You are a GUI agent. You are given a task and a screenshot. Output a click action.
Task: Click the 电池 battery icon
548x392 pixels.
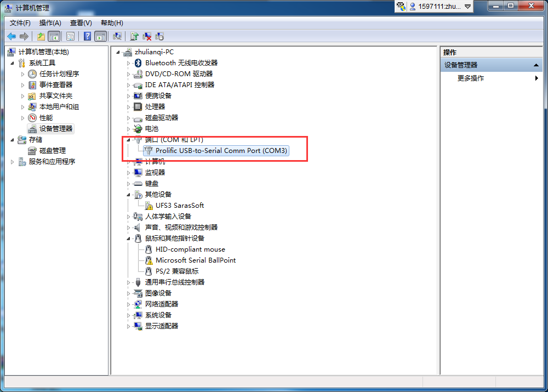(x=138, y=129)
